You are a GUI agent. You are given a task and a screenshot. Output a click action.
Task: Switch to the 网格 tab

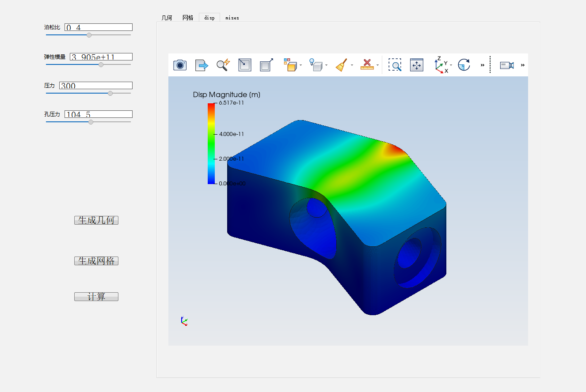click(x=188, y=18)
